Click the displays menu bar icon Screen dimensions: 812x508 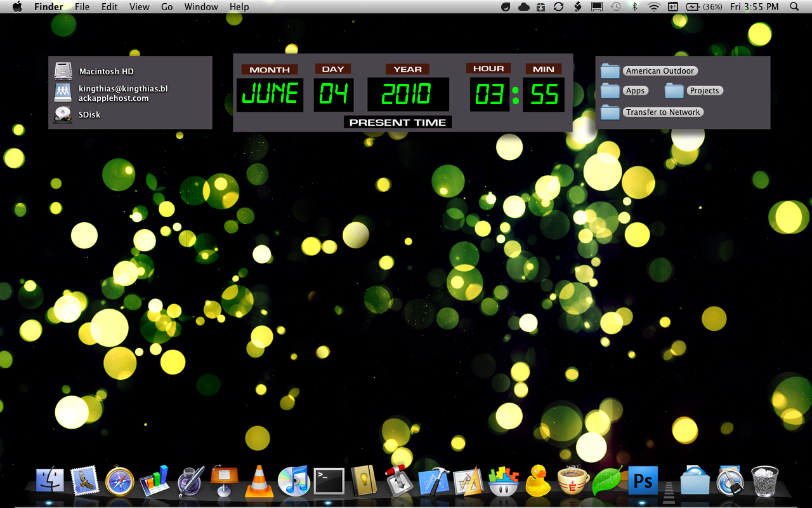coord(597,7)
